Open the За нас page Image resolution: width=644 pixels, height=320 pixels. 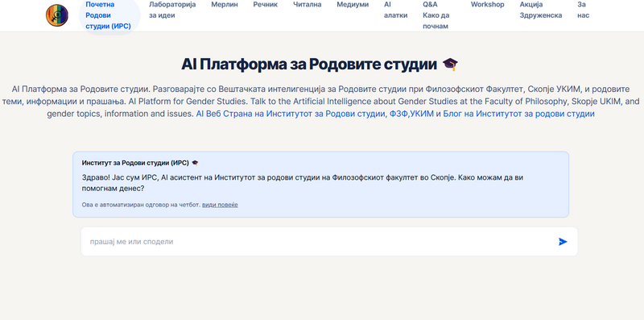[x=583, y=10]
